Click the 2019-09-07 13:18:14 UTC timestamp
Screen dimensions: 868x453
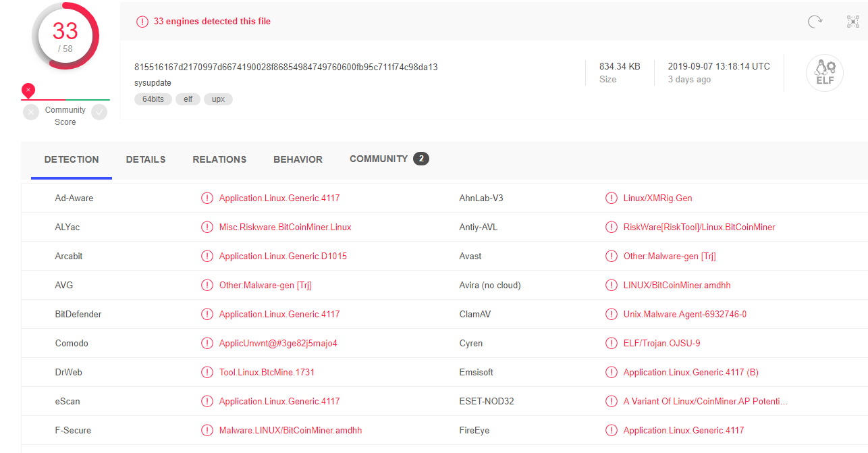tap(719, 66)
